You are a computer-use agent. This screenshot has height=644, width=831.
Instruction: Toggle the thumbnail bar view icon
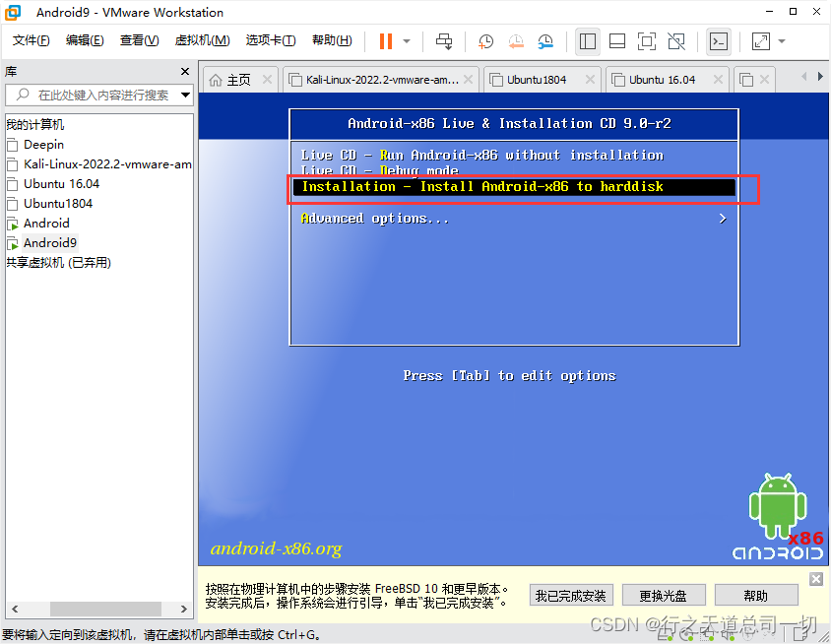click(617, 41)
